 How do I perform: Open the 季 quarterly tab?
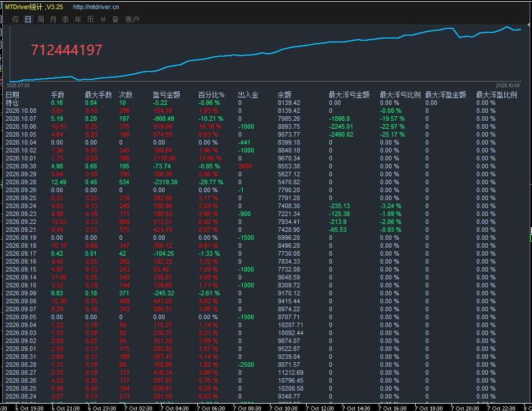tap(65, 19)
